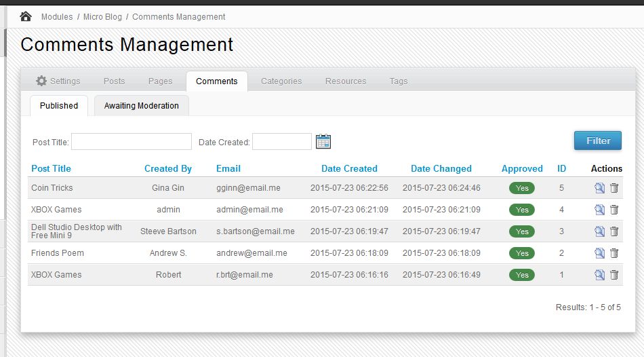Sort the list by Approved column
The height and width of the screenshot is (357, 644).
522,168
